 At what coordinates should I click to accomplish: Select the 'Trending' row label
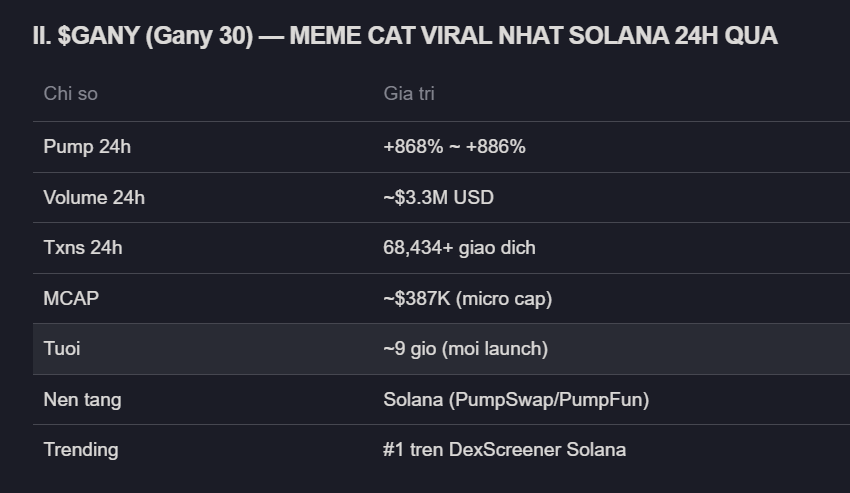click(x=80, y=450)
